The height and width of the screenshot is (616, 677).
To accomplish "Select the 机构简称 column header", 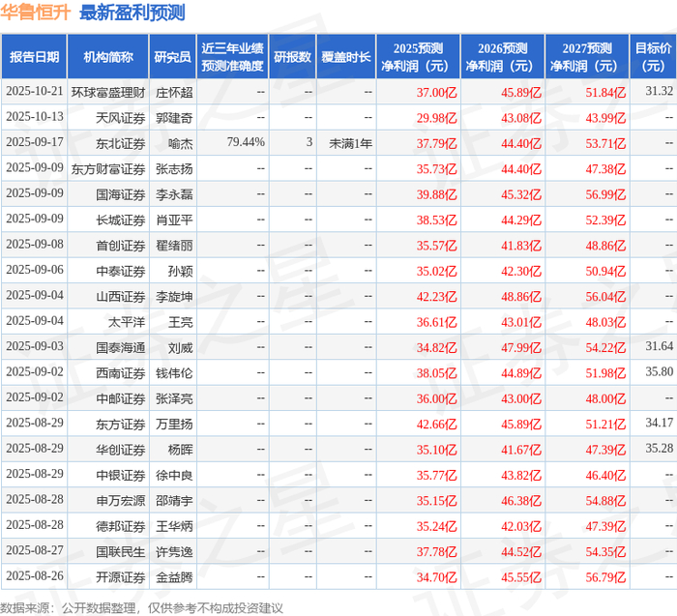I will coord(108,56).
